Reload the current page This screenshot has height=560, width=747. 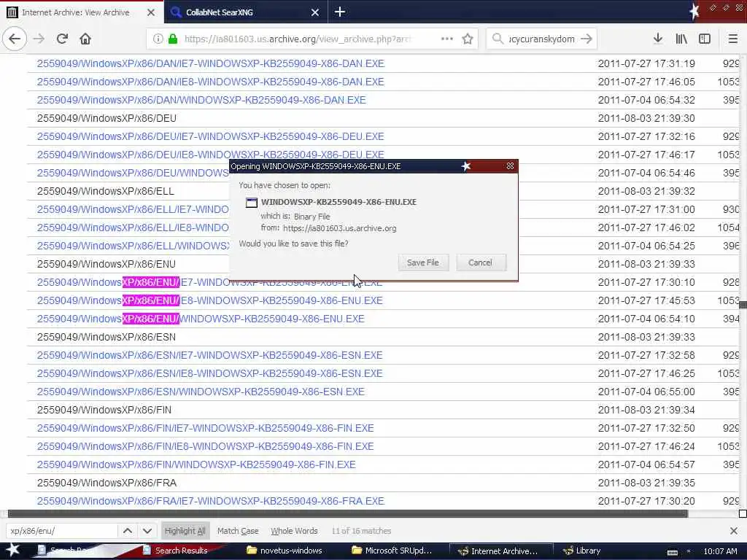[62, 39]
